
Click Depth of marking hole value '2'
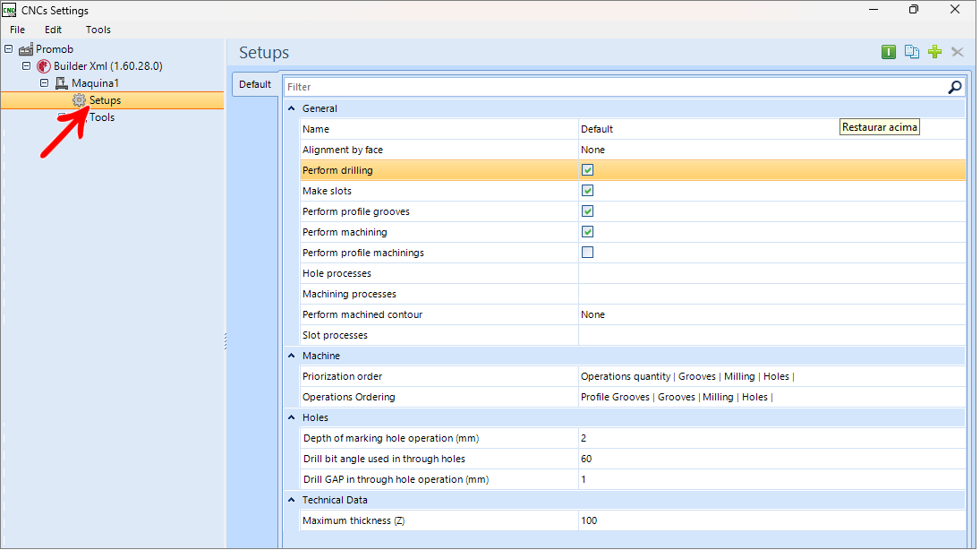pos(584,439)
